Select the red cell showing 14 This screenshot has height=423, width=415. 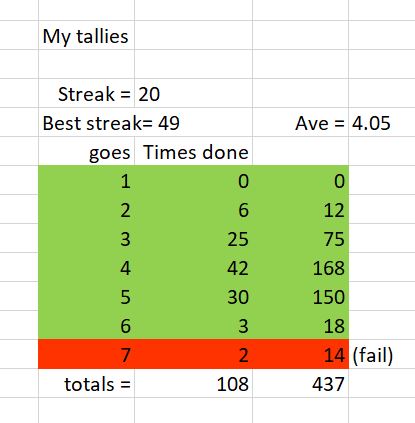coord(301,354)
